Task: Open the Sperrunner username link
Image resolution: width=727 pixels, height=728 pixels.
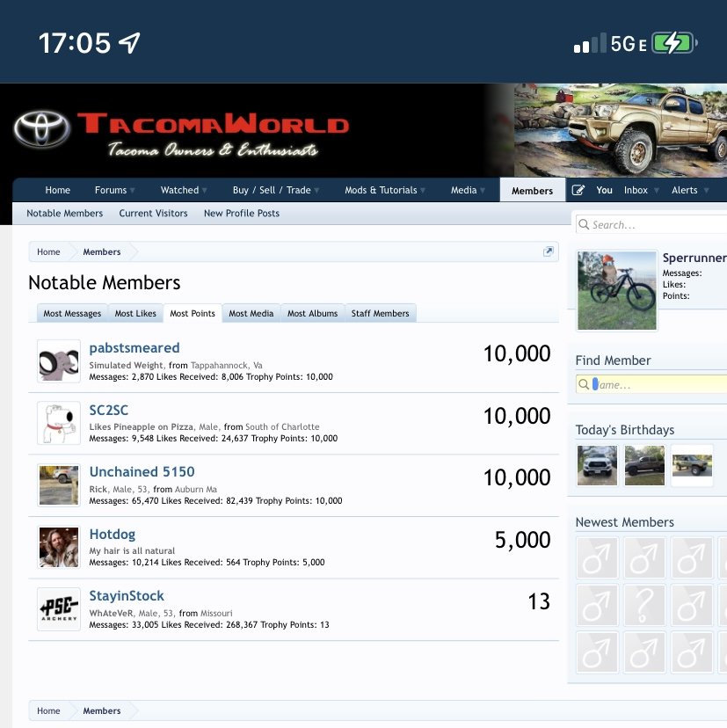Action: [694, 258]
